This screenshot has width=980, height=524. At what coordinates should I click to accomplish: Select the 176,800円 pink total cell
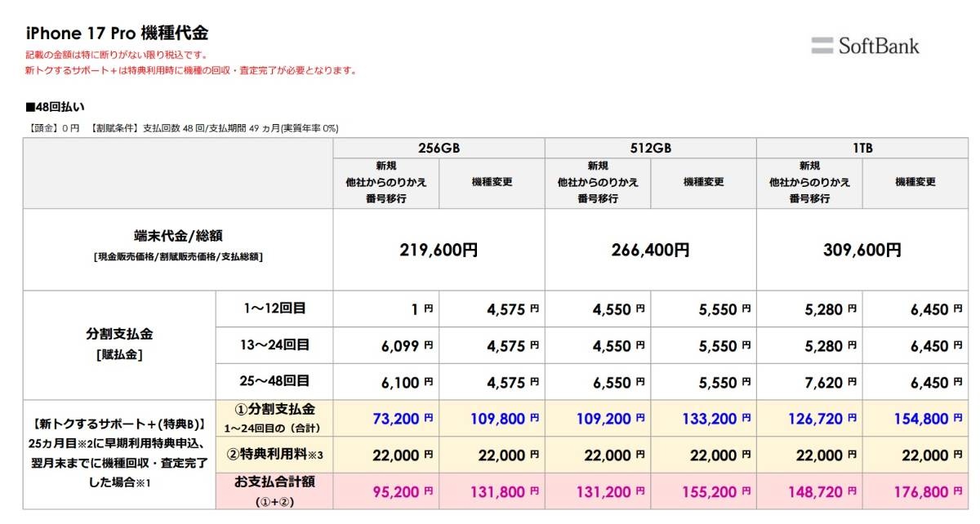916,491
